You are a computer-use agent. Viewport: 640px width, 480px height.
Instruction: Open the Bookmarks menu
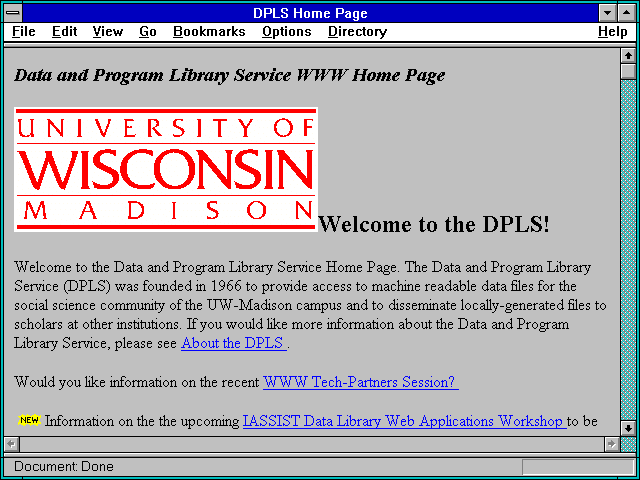click(x=209, y=32)
